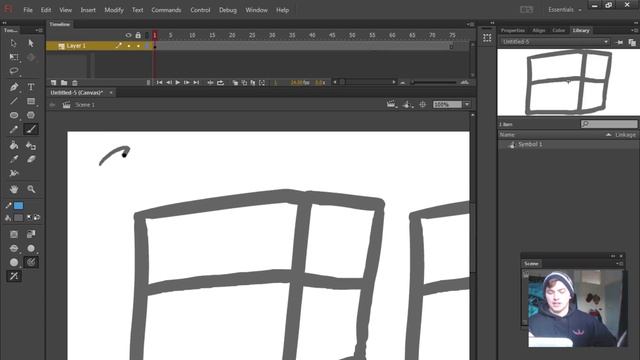Toggle Layer 1 outline color box
The height and width of the screenshot is (360, 640).
point(147,46)
